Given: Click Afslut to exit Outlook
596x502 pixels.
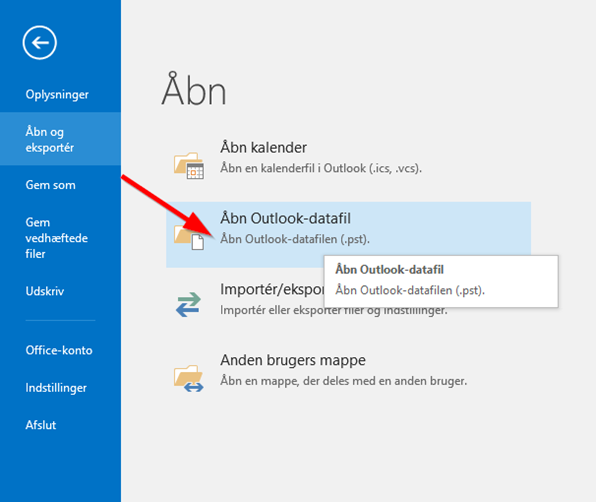Looking at the screenshot, I should click(x=41, y=425).
